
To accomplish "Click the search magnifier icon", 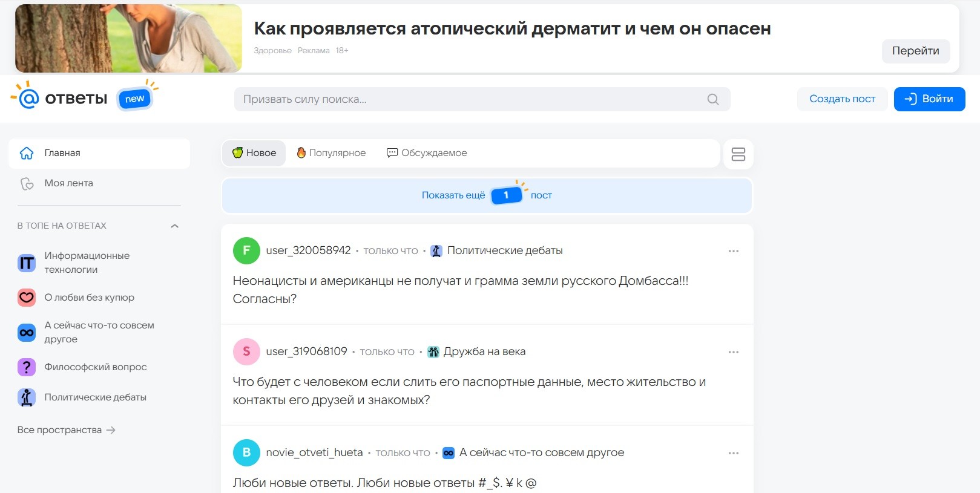I will 713,99.
